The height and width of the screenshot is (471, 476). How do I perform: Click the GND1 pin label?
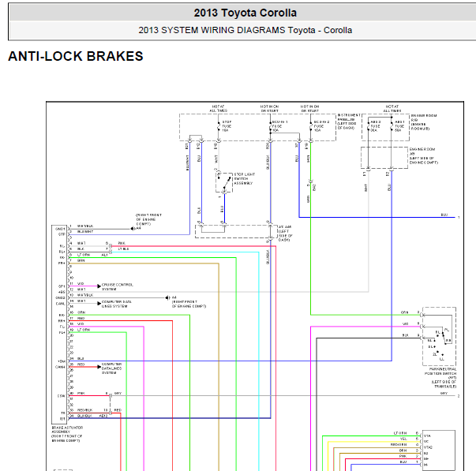point(61,229)
